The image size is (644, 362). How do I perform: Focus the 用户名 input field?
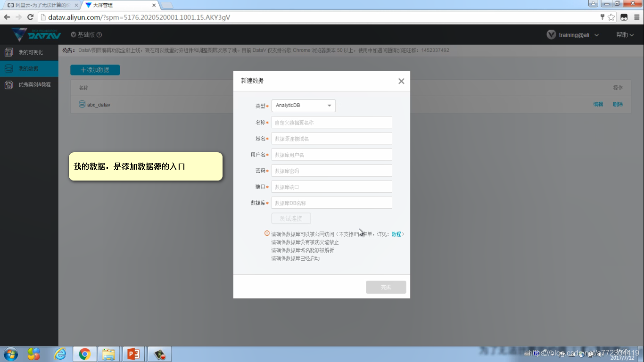331,155
